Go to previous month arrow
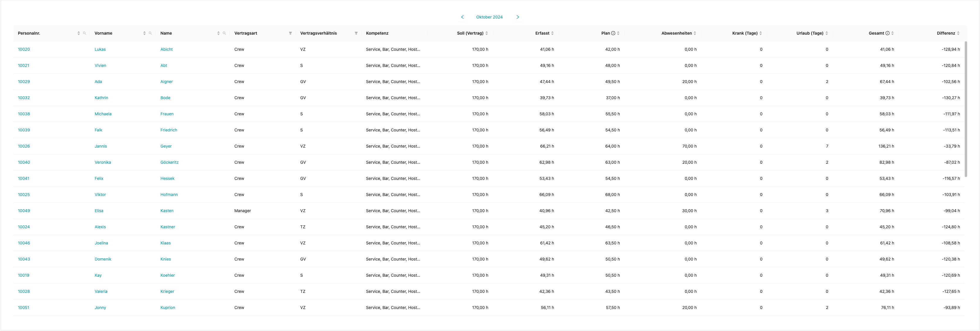This screenshot has height=331, width=980. point(462,17)
